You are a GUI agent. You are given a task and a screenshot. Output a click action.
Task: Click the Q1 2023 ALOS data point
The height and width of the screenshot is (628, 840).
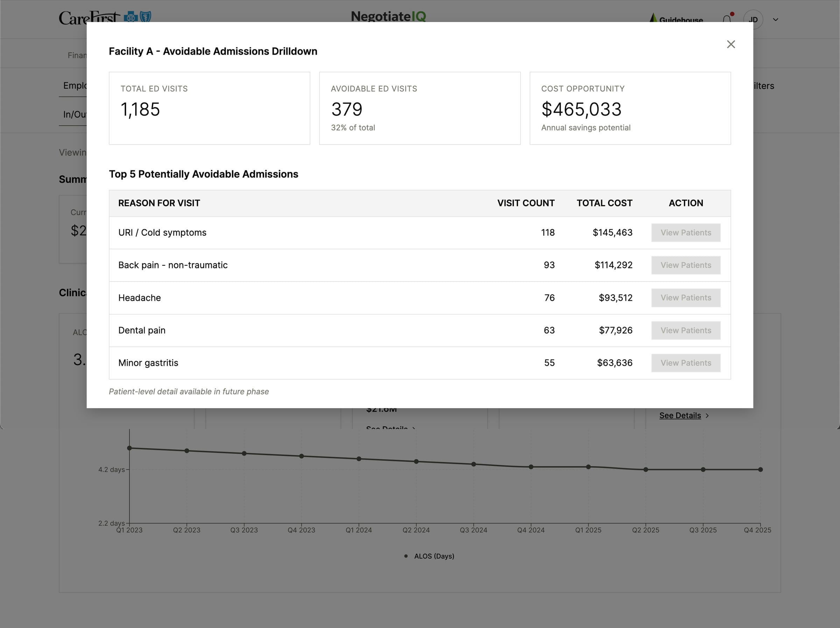coord(129,448)
